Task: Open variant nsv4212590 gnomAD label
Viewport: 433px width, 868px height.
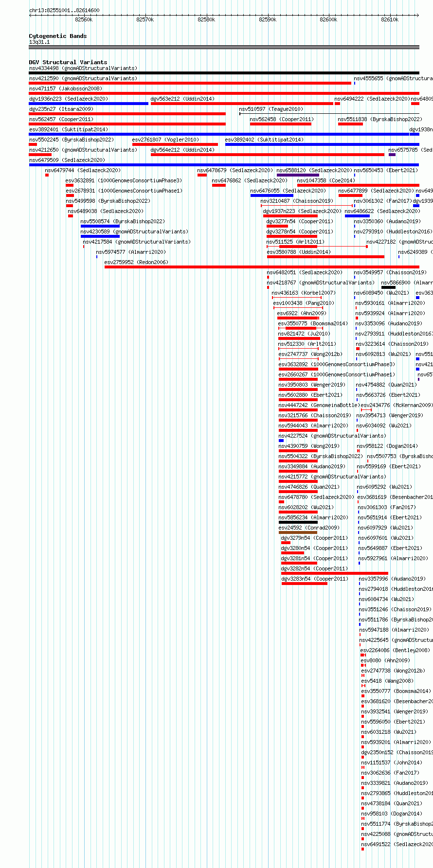Action: click(83, 78)
